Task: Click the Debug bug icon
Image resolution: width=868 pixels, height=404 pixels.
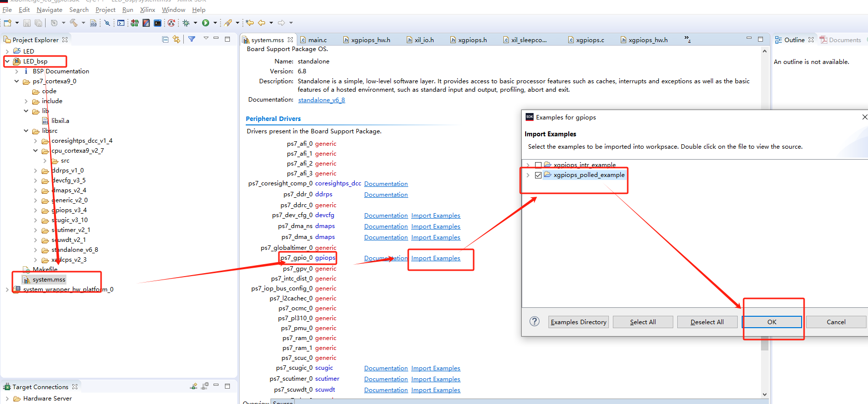Action: pyautogui.click(x=186, y=23)
